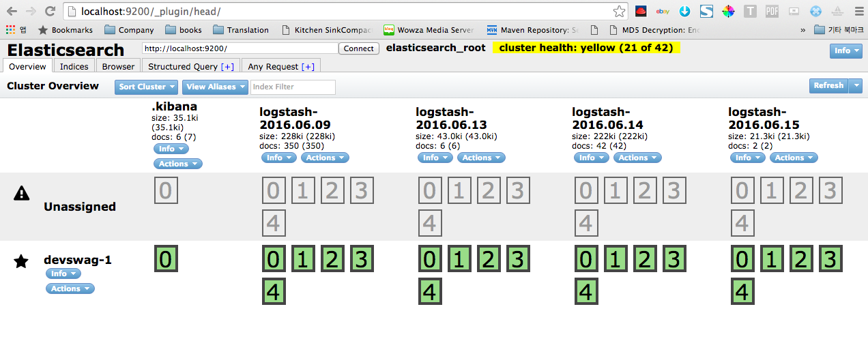The image size is (868, 354).
Task: Open the color wheel picker extension
Action: tap(728, 11)
